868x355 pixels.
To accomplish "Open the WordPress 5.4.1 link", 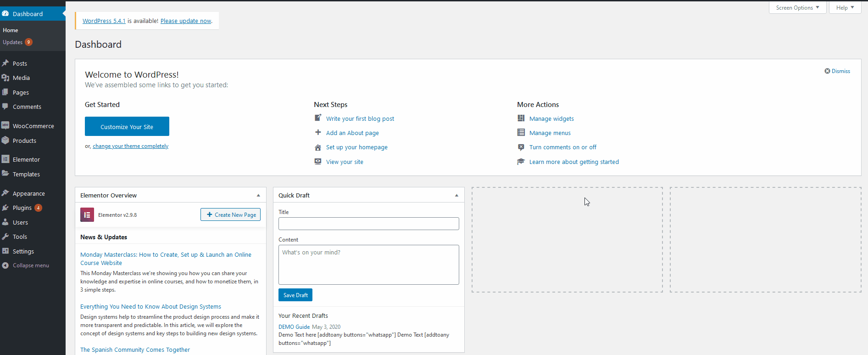I will (104, 21).
